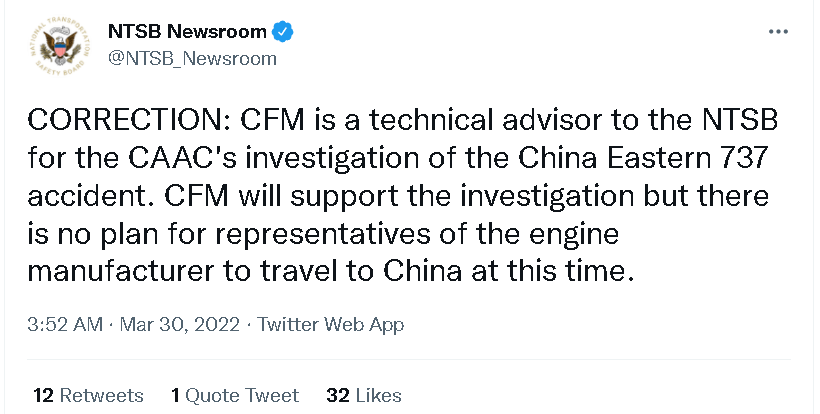Open the three-dot More options menu

778,32
